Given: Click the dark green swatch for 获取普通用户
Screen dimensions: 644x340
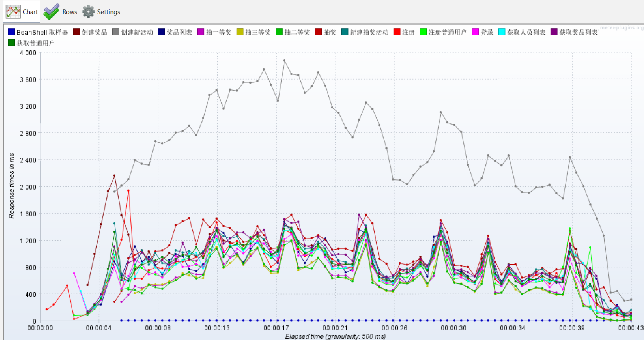Looking at the screenshot, I should [x=11, y=43].
